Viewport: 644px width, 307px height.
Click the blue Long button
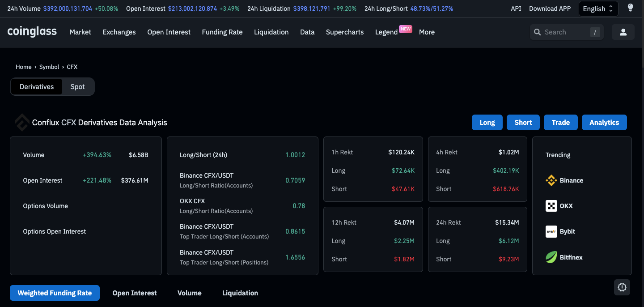(487, 122)
